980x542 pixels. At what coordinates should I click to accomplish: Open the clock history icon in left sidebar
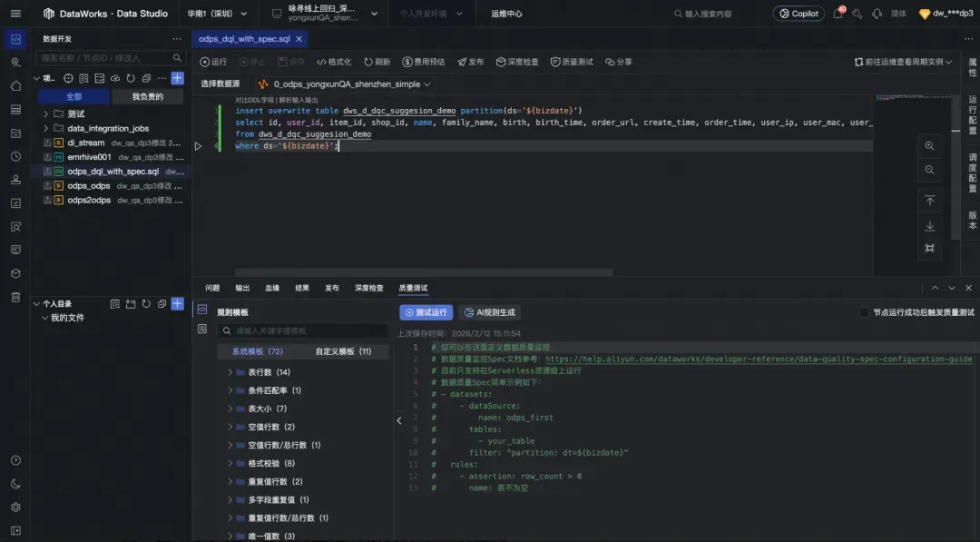(x=15, y=156)
